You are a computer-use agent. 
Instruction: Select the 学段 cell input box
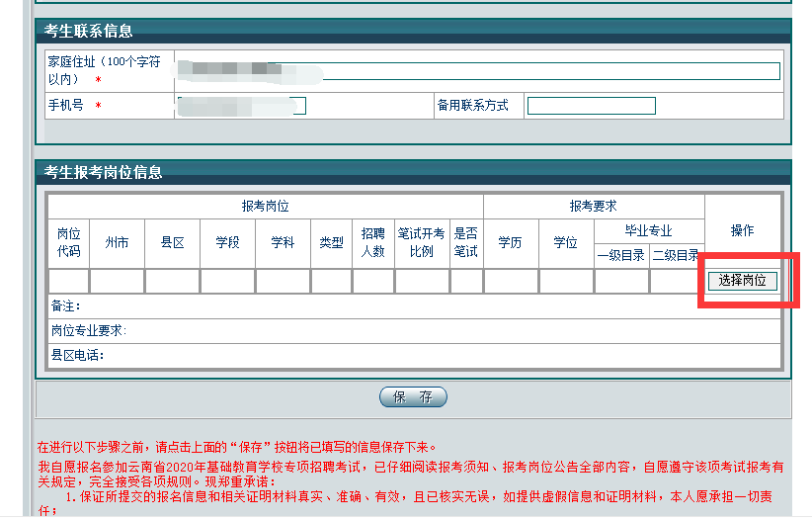click(x=227, y=282)
